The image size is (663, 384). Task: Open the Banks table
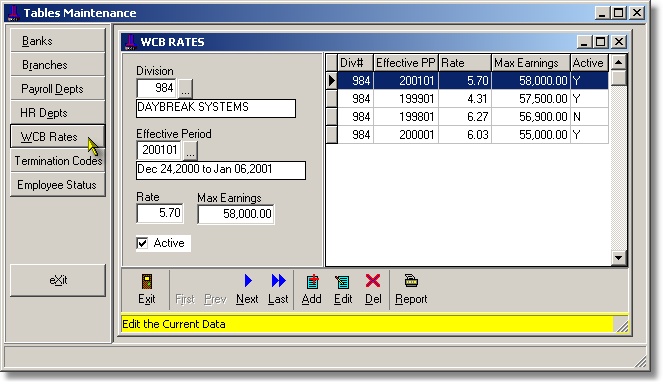tap(58, 41)
